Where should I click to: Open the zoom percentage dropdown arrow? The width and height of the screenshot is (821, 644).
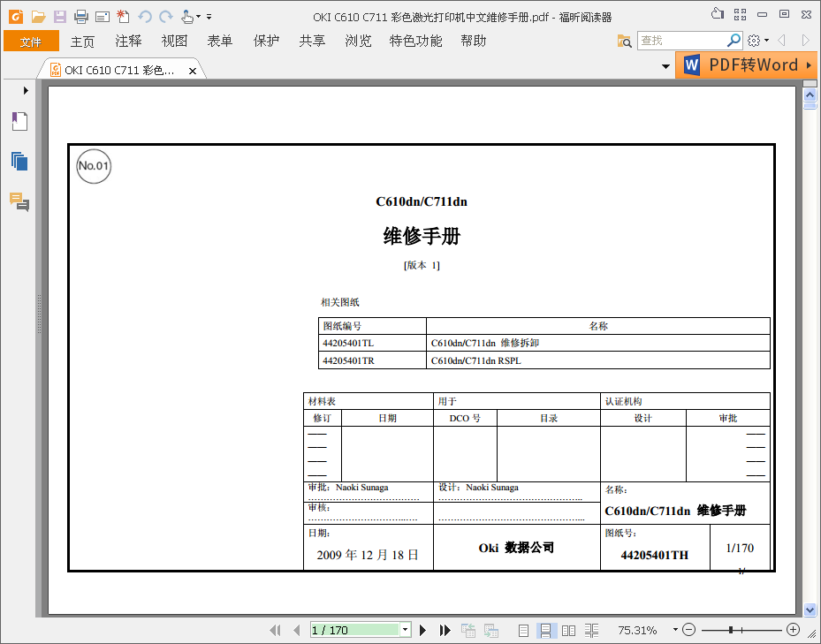click(x=675, y=629)
